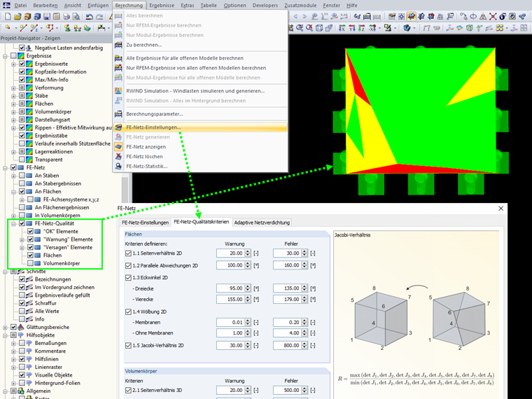This screenshot has height=399, width=532.
Task: Toggle the "Warnung" Elemente checkbox
Action: (x=31, y=239)
